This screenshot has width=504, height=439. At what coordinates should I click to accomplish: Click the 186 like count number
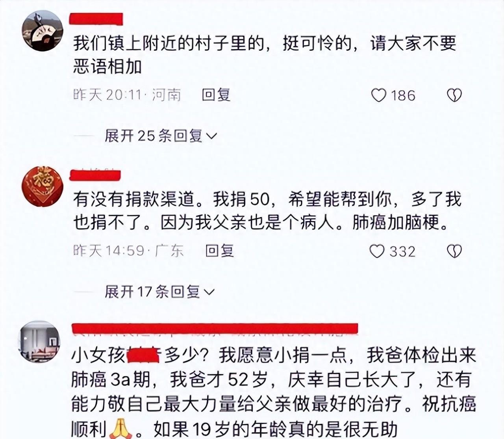pos(403,95)
